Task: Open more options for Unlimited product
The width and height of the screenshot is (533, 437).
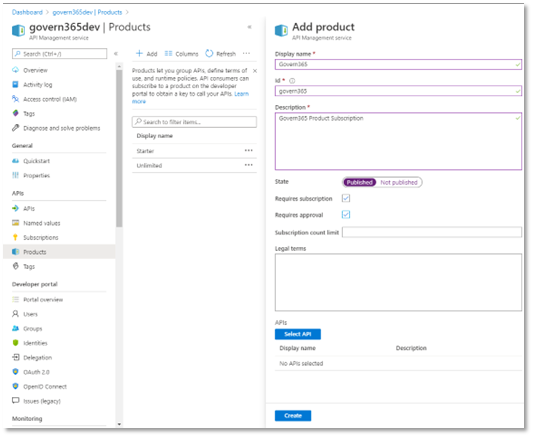Action: tap(249, 165)
